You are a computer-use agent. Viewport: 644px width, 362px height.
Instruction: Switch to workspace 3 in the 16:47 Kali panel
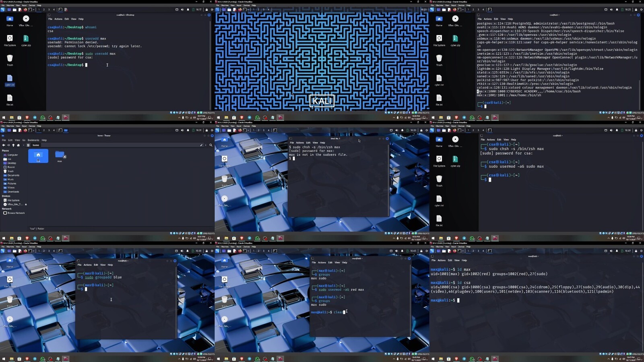click(478, 251)
